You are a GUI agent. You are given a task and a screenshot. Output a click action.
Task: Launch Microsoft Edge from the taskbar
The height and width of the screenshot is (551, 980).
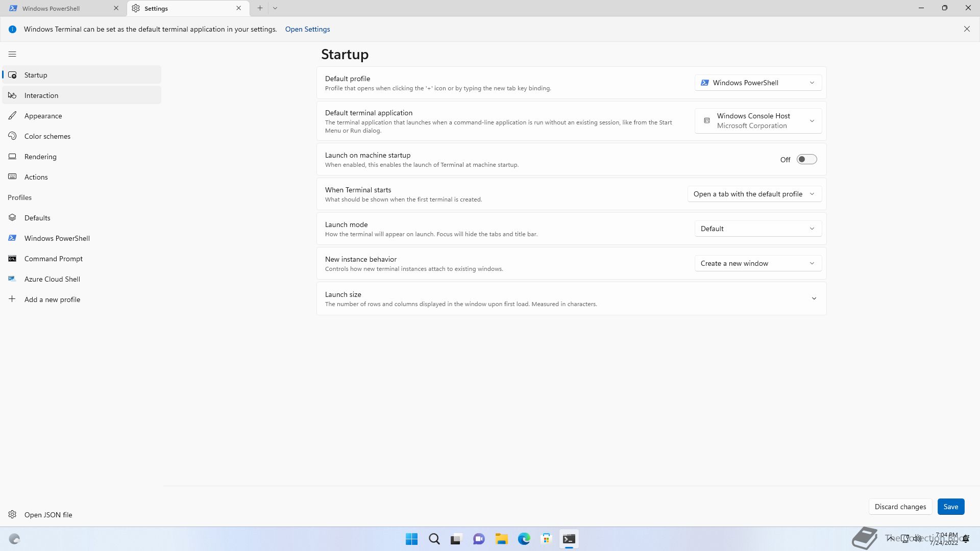click(524, 539)
